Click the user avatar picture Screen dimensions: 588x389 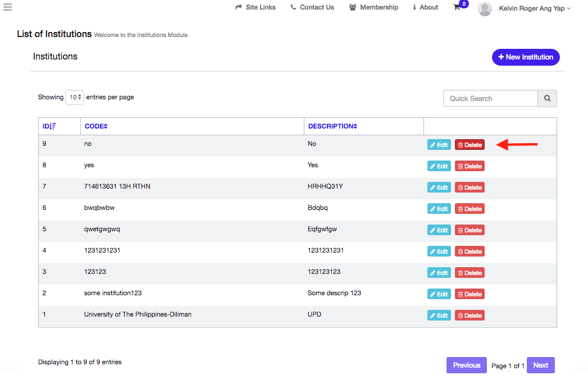tap(484, 8)
